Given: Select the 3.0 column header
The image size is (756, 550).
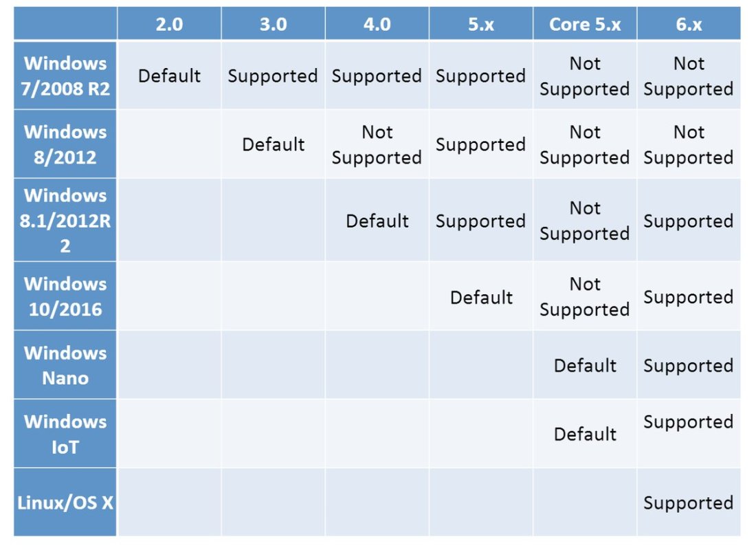Looking at the screenshot, I should (273, 24).
